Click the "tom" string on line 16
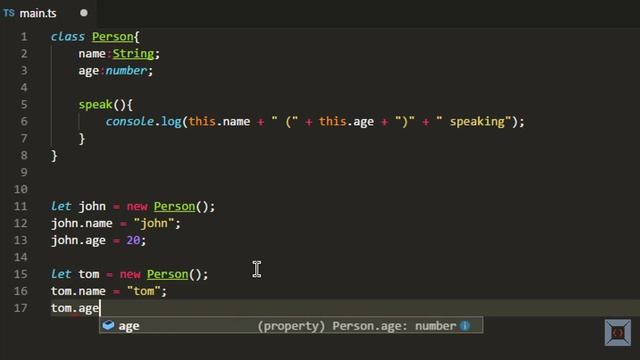 pyautogui.click(x=143, y=291)
